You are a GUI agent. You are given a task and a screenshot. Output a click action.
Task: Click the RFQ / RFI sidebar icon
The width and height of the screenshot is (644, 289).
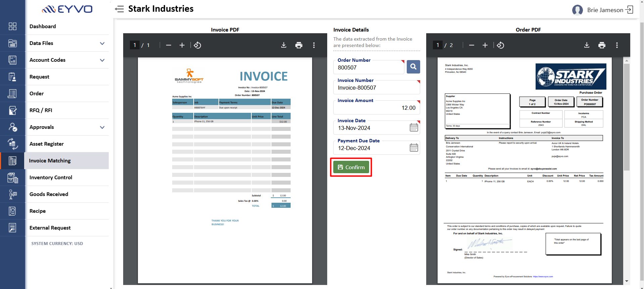coord(12,110)
